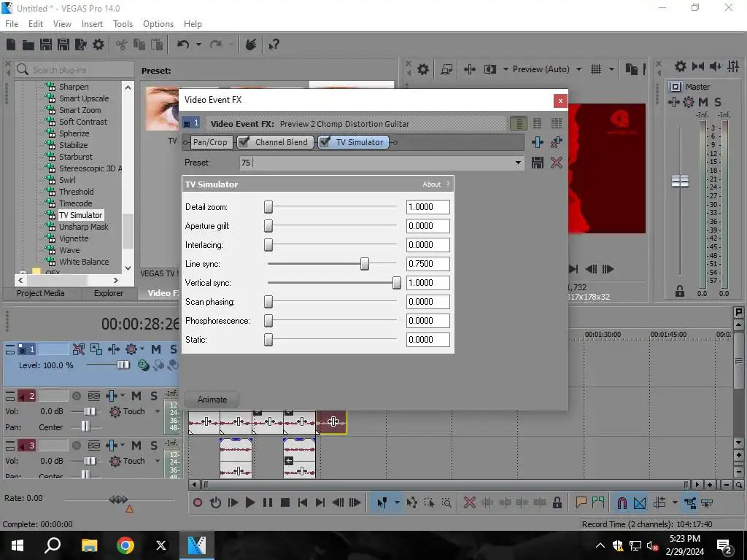Toggle Enable Snapping magnet icon

(x=622, y=502)
